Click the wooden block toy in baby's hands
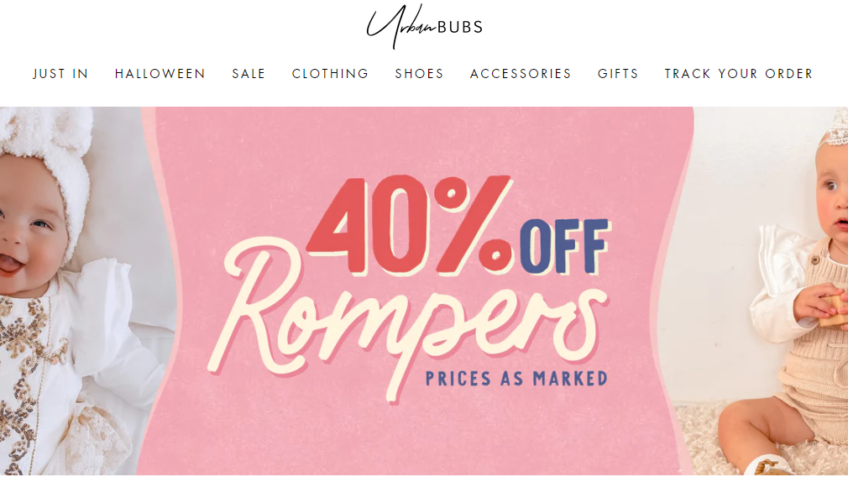The image size is (848, 477). pos(834,310)
